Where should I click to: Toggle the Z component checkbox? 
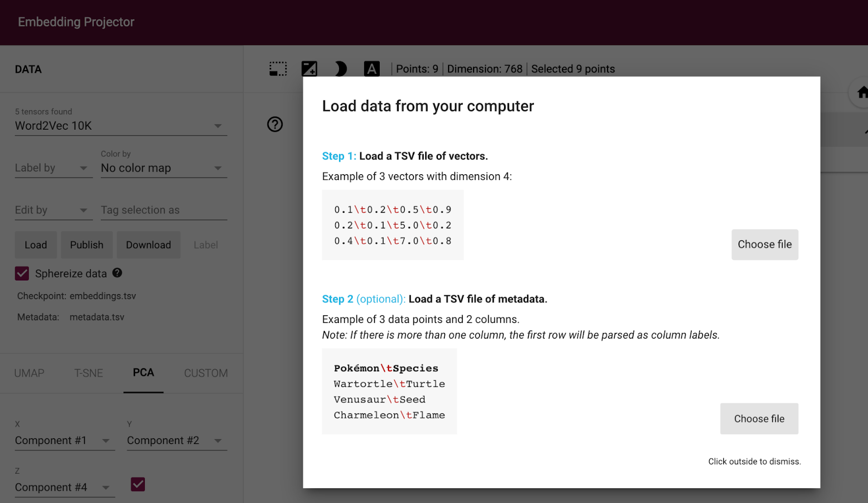[138, 484]
